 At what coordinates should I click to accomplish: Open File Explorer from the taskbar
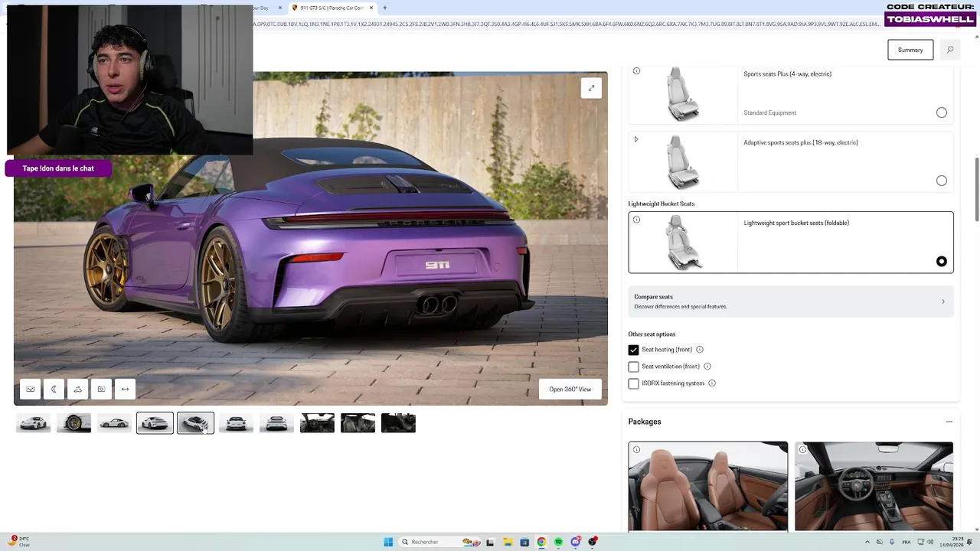(x=507, y=542)
